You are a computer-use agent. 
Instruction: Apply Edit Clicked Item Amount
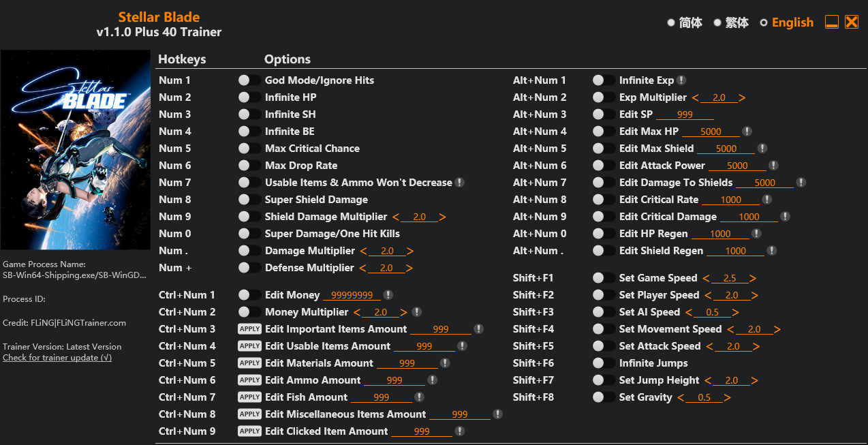coord(249,431)
